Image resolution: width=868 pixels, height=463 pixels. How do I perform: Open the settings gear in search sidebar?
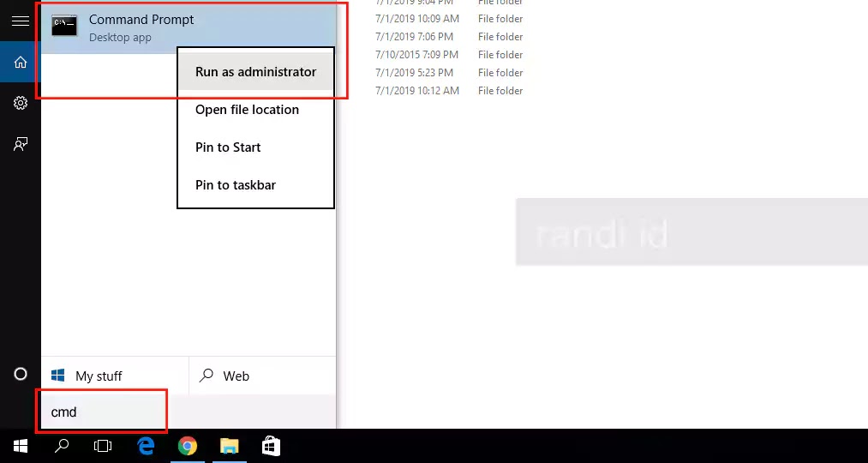[x=21, y=103]
